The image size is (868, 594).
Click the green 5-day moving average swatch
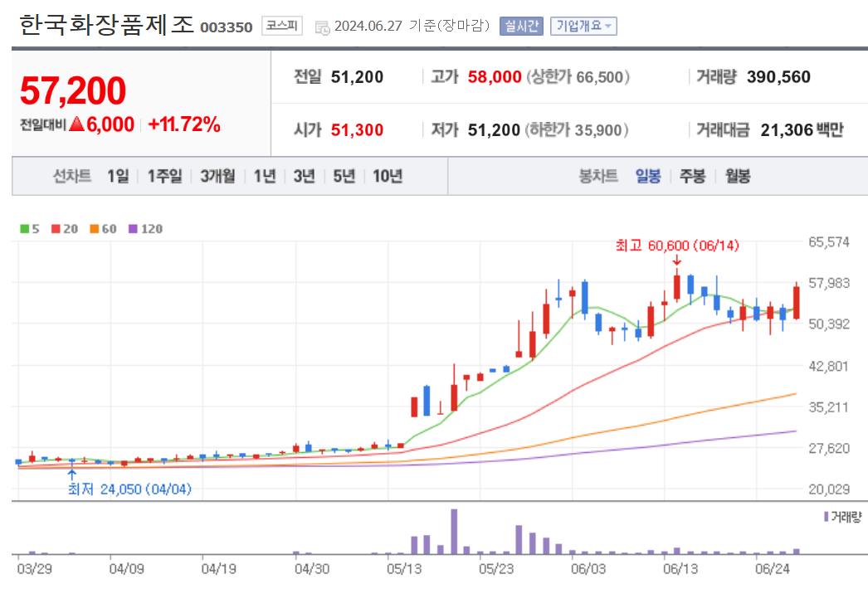[24, 229]
